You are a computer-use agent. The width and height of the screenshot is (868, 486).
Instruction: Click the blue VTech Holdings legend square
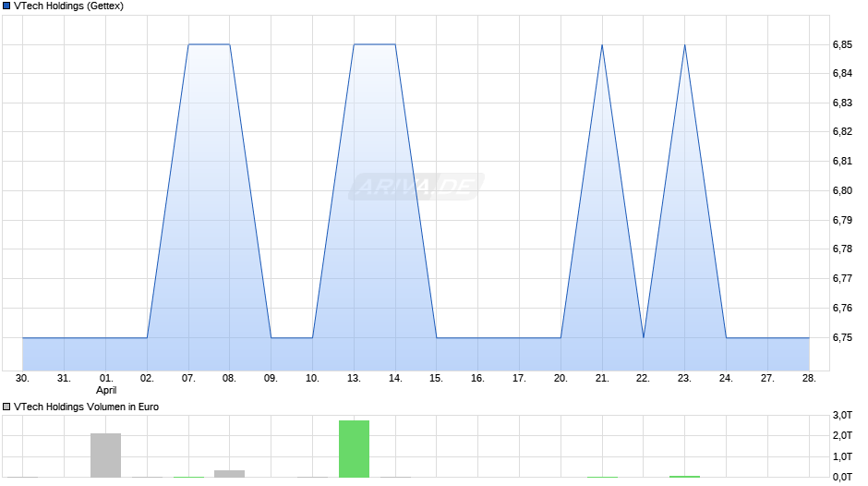6,6
